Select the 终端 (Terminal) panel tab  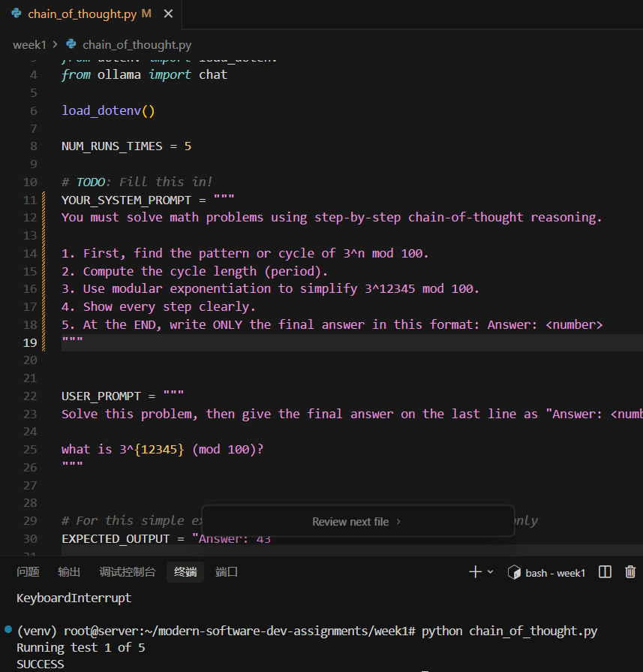point(185,572)
